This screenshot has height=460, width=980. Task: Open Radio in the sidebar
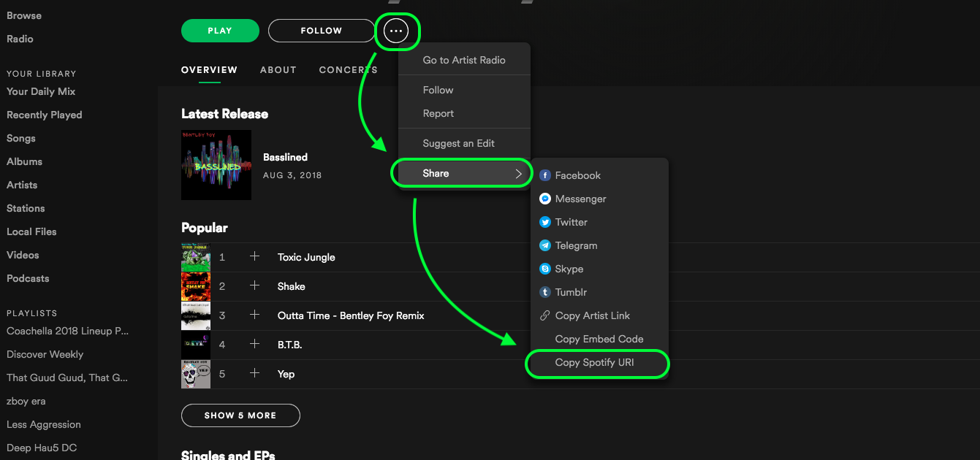pos(20,39)
